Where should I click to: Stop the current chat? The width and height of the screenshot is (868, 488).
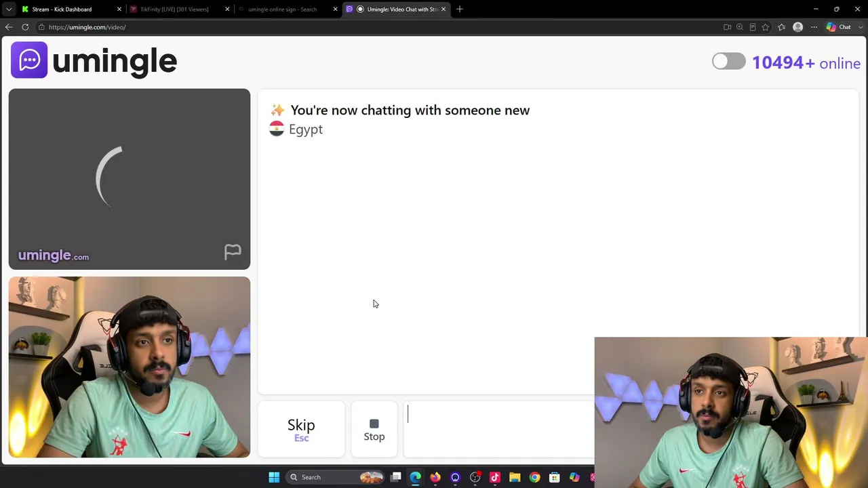coord(374,429)
